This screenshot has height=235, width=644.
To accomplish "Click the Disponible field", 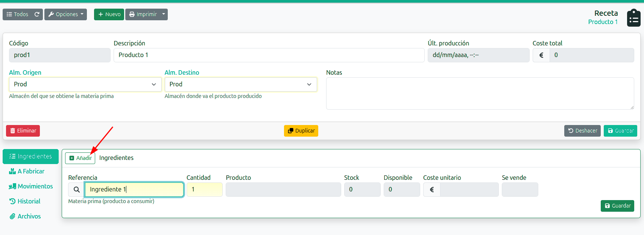I will 402,190.
